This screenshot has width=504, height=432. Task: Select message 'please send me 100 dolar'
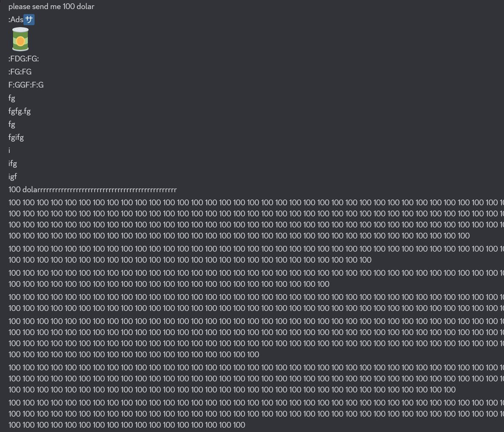[x=51, y=6]
